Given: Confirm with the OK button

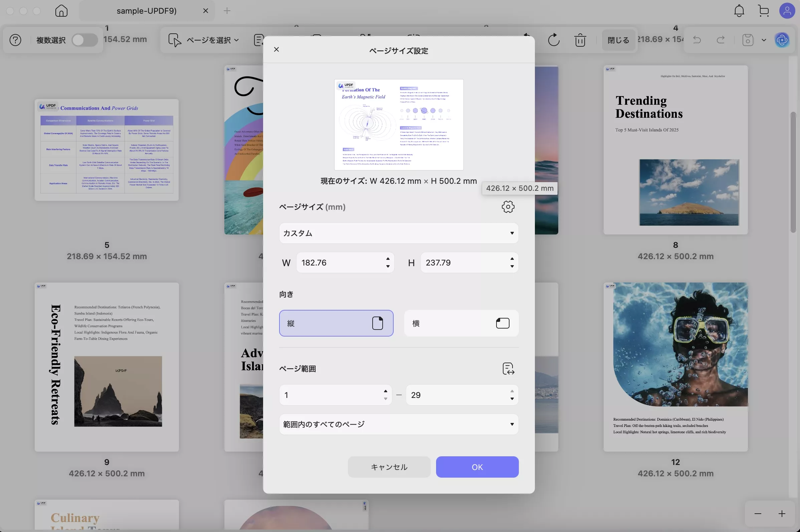Looking at the screenshot, I should 477,467.
